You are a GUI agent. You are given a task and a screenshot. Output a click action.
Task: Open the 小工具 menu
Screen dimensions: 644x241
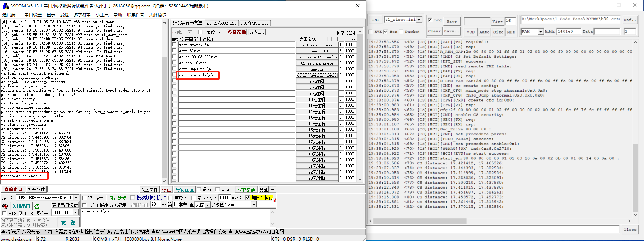pyautogui.click(x=102, y=15)
